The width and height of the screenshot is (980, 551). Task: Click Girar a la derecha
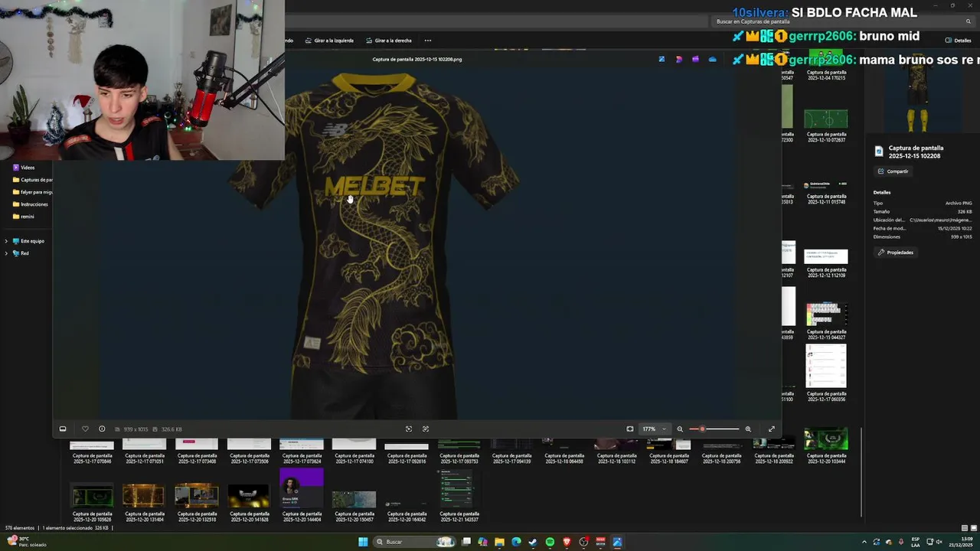click(388, 41)
